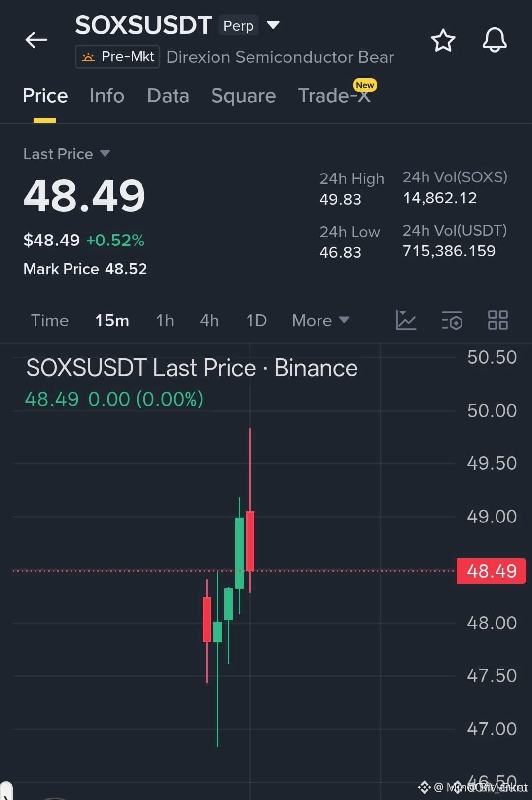
Task: Tap the Perp contract label
Action: pyautogui.click(x=239, y=25)
